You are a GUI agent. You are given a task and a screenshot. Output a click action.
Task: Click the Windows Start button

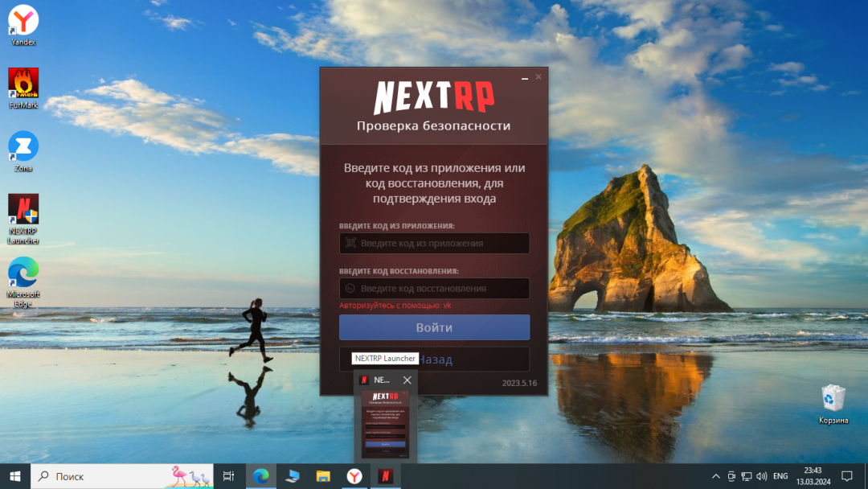point(15,476)
